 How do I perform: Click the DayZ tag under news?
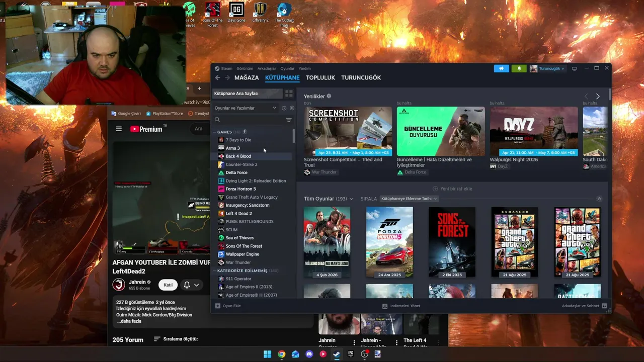(499, 166)
